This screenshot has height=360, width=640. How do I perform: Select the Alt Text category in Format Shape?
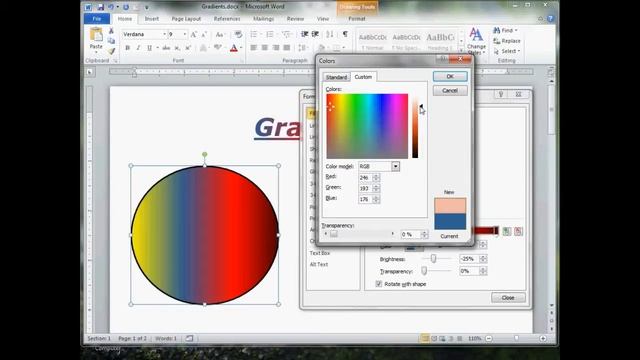(x=319, y=264)
